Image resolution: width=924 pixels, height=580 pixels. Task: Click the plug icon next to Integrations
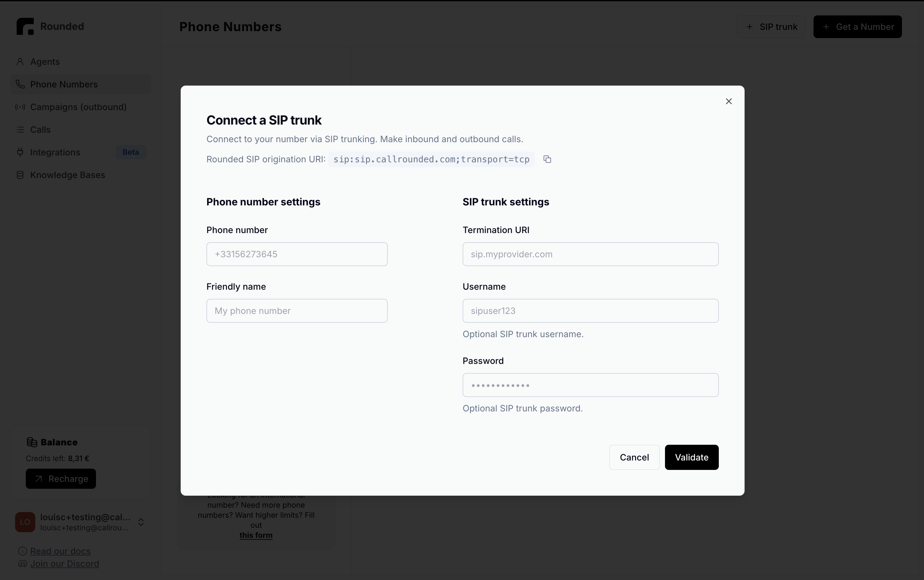click(20, 152)
